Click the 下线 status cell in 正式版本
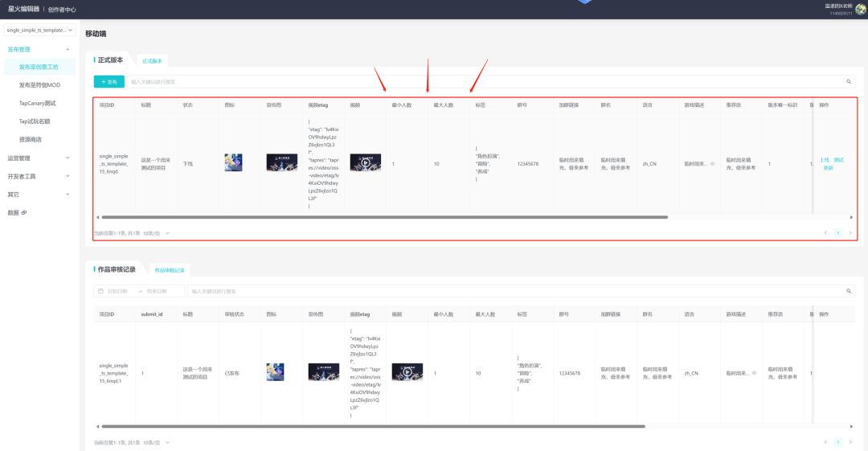The image size is (868, 451). click(x=188, y=164)
